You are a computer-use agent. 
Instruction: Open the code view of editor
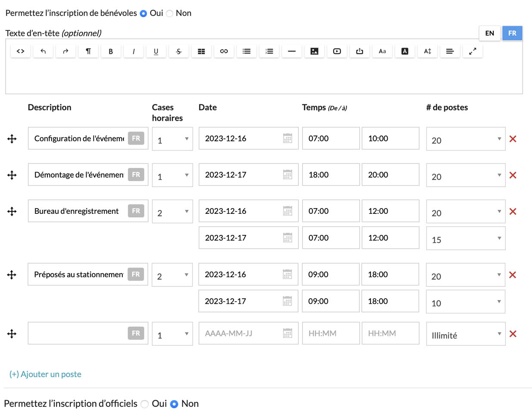(20, 51)
